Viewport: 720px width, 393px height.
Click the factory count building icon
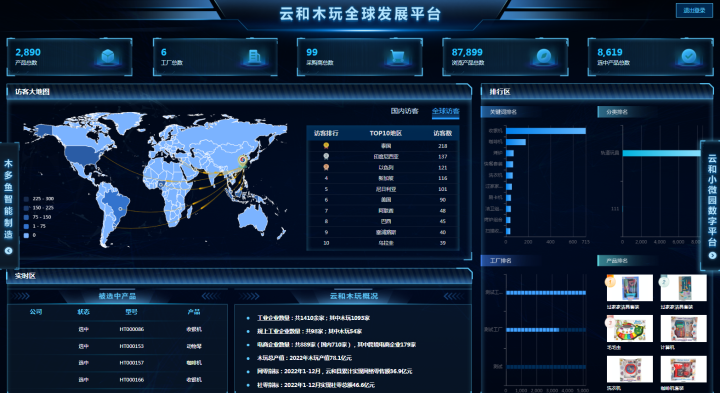pyautogui.click(x=253, y=56)
